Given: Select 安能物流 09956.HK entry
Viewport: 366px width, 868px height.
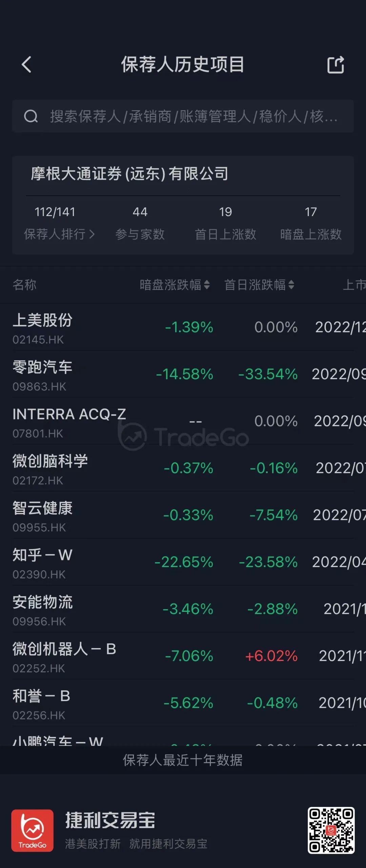Looking at the screenshot, I should [x=183, y=609].
